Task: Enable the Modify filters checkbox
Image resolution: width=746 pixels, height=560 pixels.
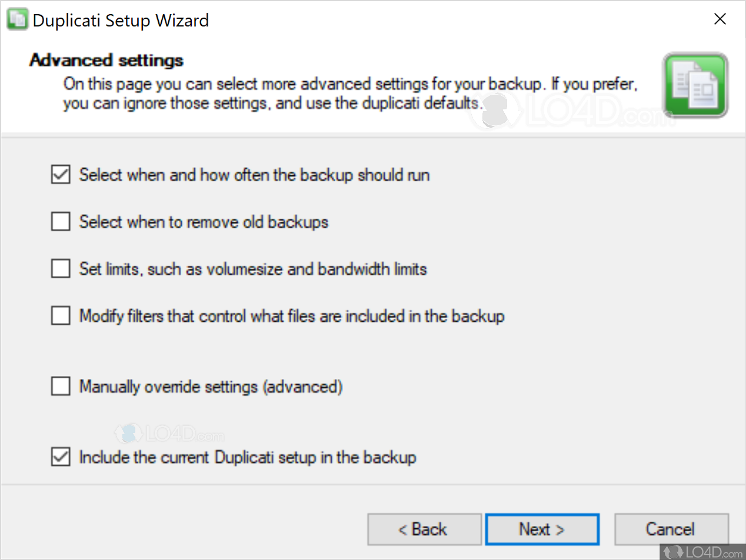Action: (x=61, y=316)
